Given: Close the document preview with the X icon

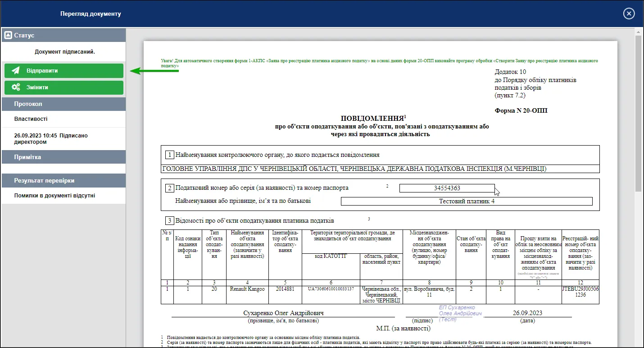Looking at the screenshot, I should pos(629,14).
